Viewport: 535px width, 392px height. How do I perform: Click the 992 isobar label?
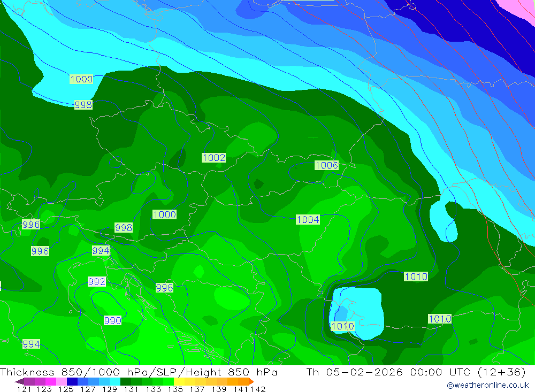[96, 281]
